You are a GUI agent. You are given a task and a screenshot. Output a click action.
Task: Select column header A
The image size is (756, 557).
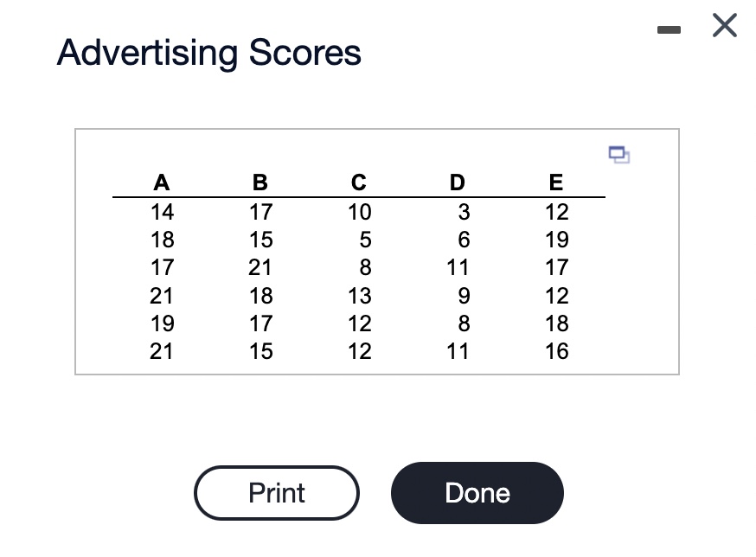161,182
